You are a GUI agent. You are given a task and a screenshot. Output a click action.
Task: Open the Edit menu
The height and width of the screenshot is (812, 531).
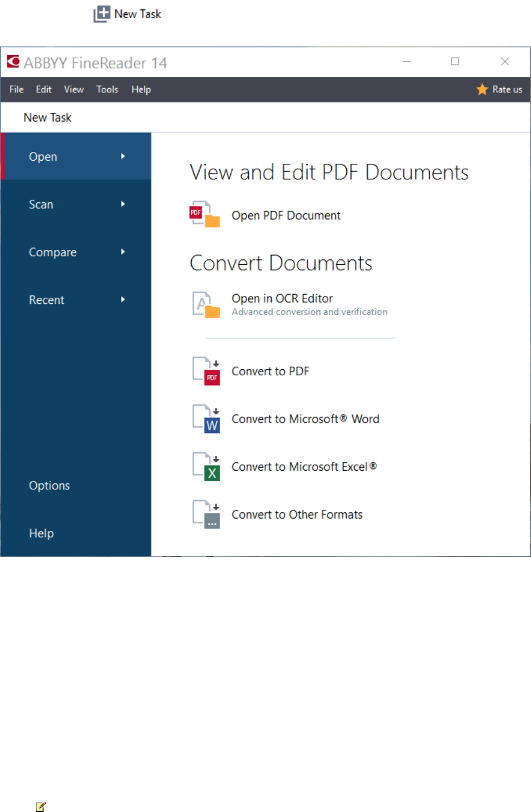[x=43, y=89]
